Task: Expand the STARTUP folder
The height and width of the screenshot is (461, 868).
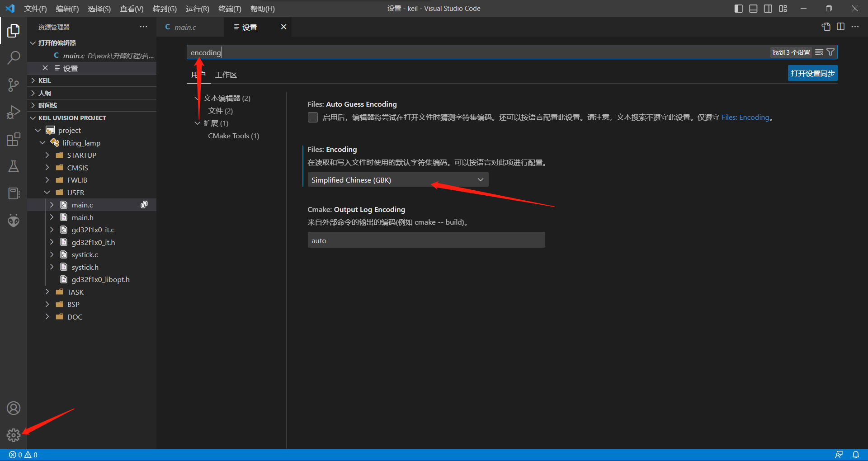Action: 81,155
